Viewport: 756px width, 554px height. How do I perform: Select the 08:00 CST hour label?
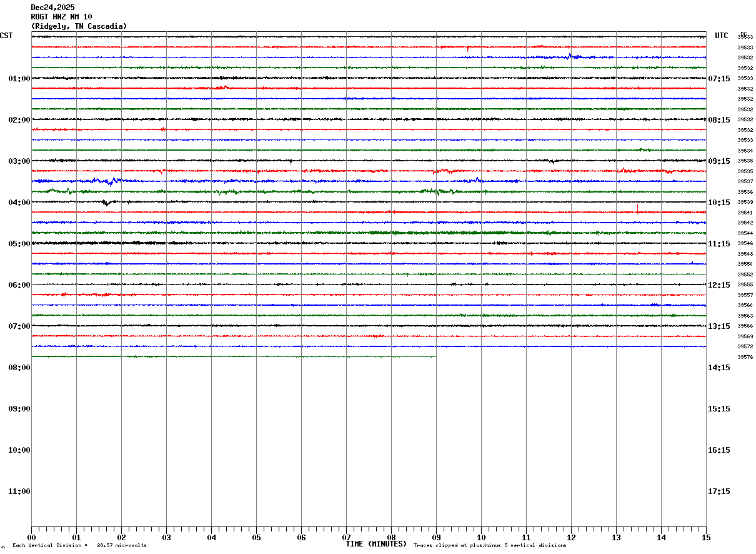click(x=19, y=368)
